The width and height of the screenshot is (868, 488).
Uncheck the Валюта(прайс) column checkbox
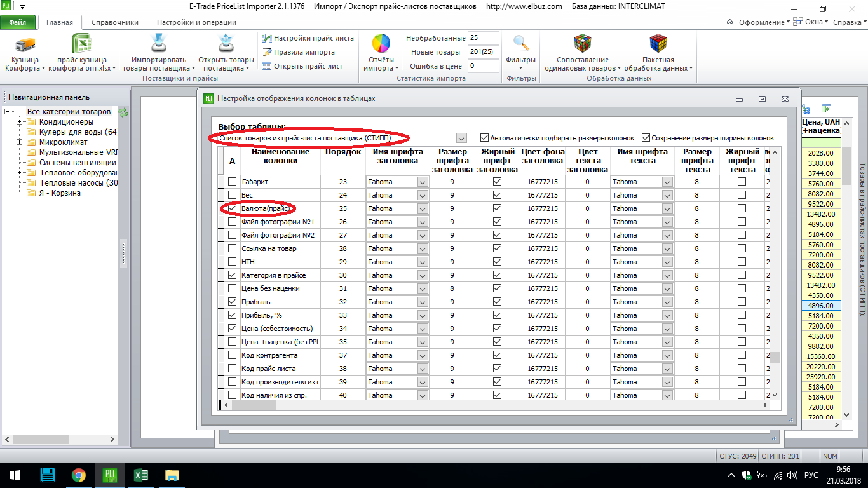tap(232, 208)
